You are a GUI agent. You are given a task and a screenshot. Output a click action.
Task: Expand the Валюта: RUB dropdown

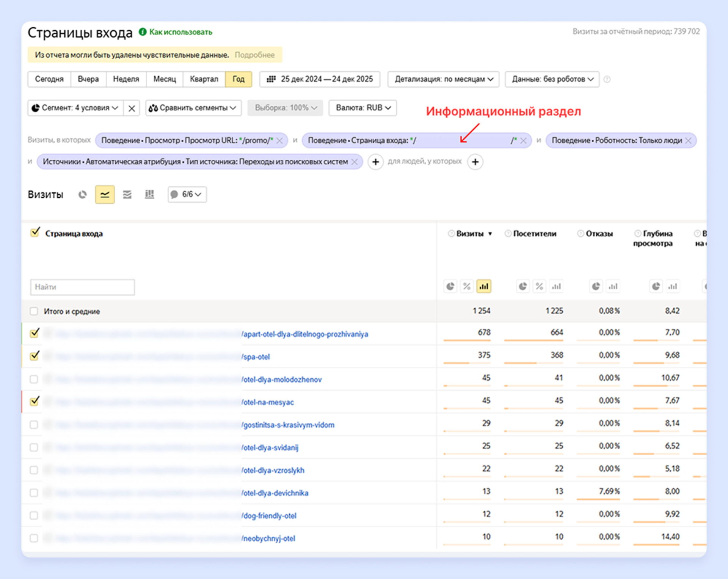point(362,108)
